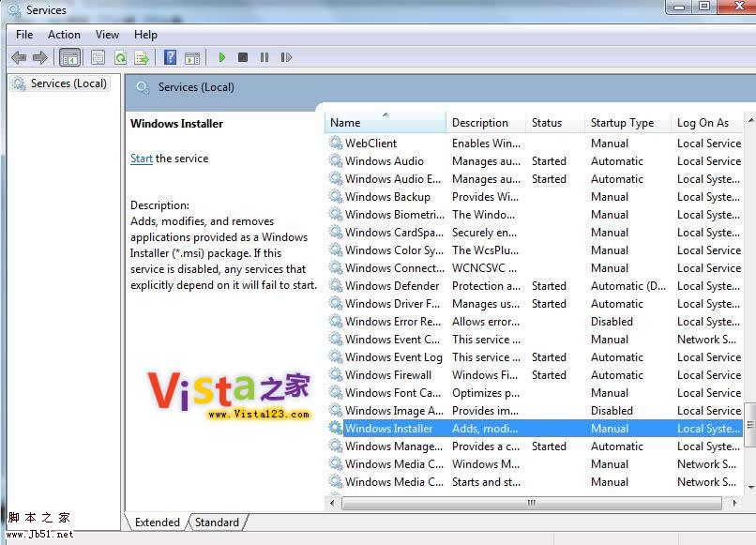Toggle the Show/Hide Console Tree icon
Image resolution: width=756 pixels, height=545 pixels.
(69, 58)
